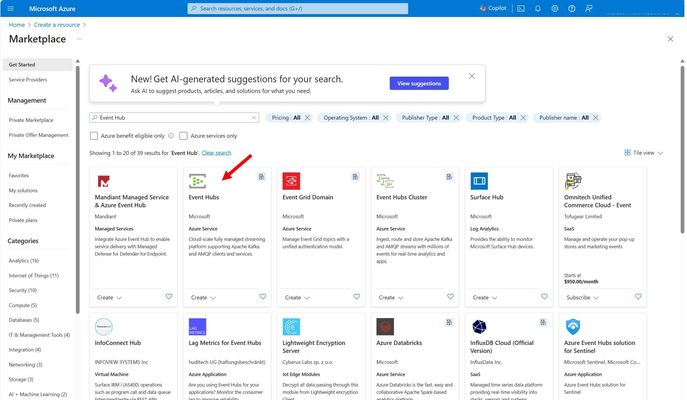Go to Create a resource breadcrumb

coord(57,25)
